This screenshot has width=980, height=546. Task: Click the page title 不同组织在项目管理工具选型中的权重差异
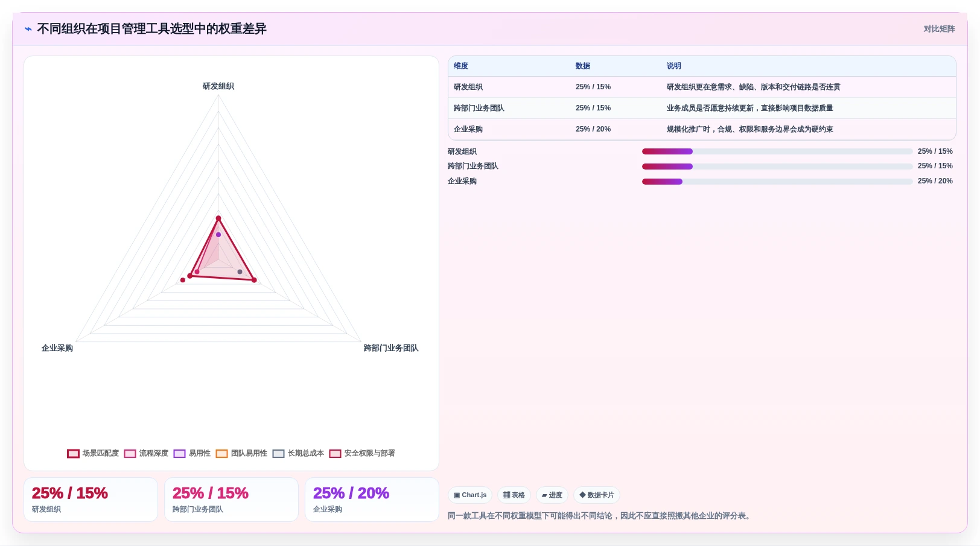[x=151, y=29]
